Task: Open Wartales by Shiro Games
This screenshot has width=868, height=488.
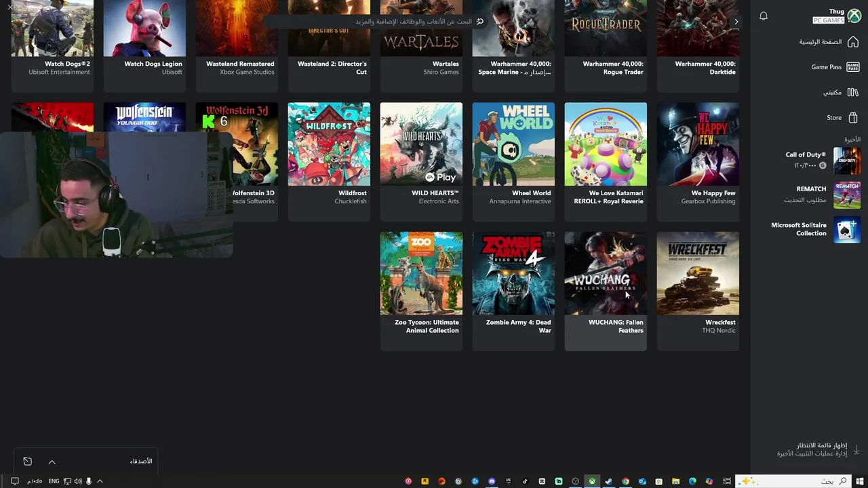Action: click(x=421, y=45)
